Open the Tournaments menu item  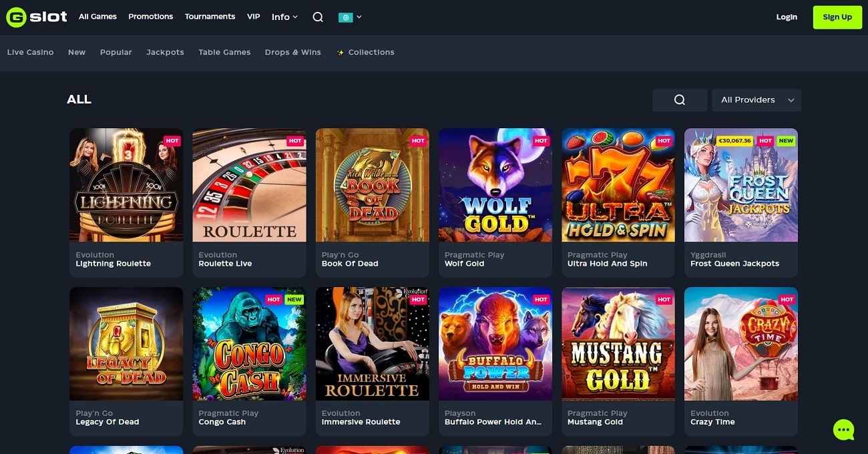point(210,17)
